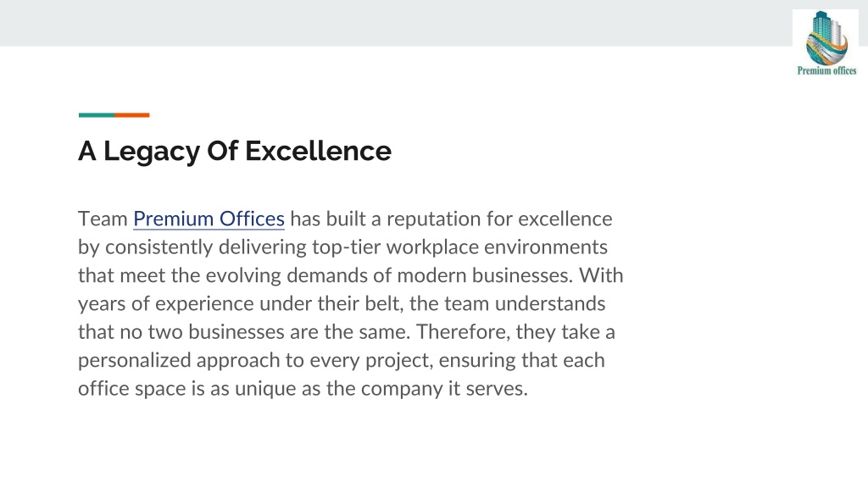Click the word 'Legacy' in the title
868x488 pixels.
point(151,151)
